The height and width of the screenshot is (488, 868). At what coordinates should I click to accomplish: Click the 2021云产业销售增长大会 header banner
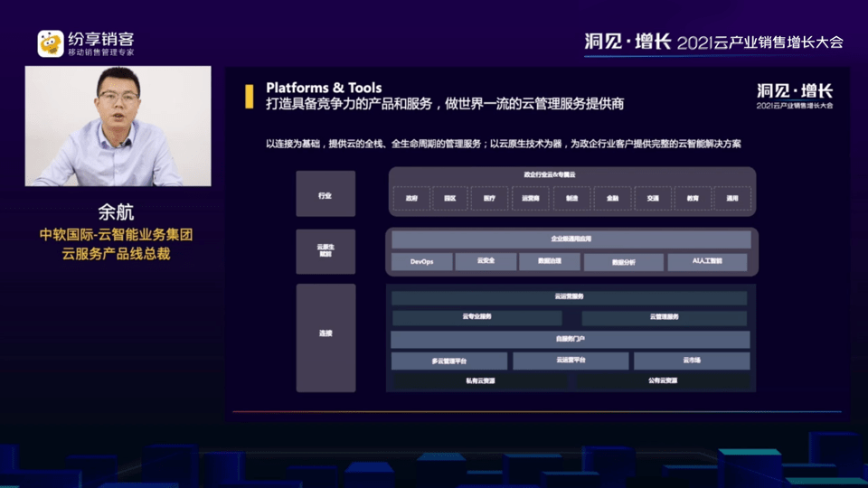tap(714, 42)
